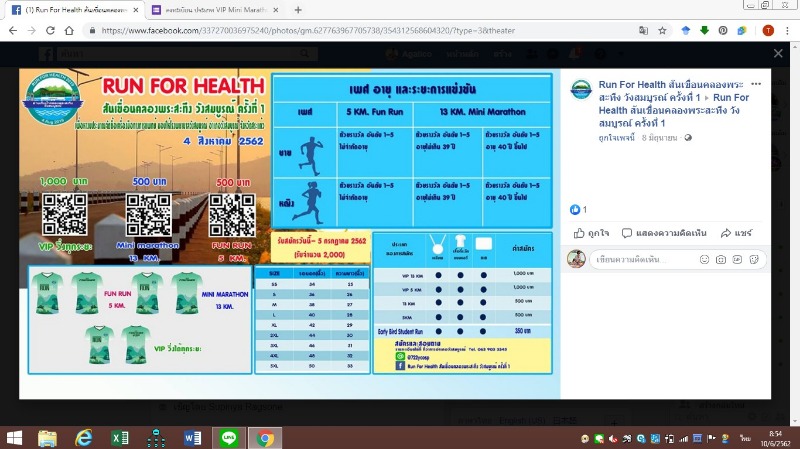Click the globe privacy icon
The width and height of the screenshot is (800, 449).
pos(688,138)
